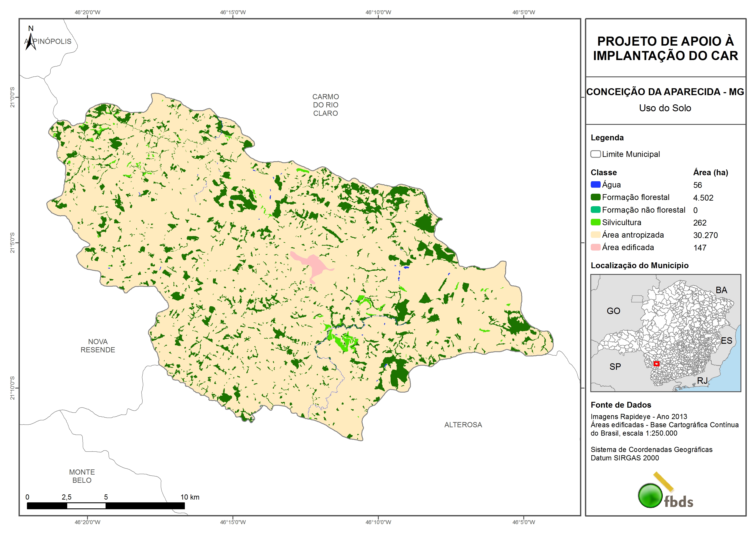Click the Área edificada pink swatch

[x=595, y=247]
